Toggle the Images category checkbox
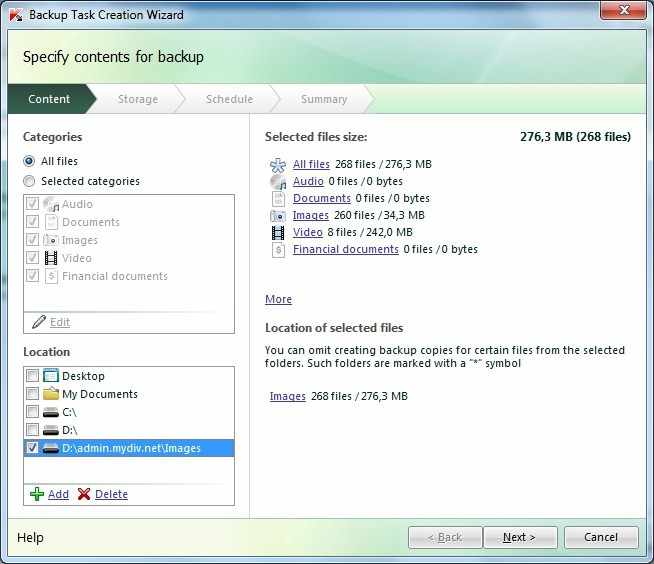Image resolution: width=654 pixels, height=564 pixels. (x=33, y=239)
